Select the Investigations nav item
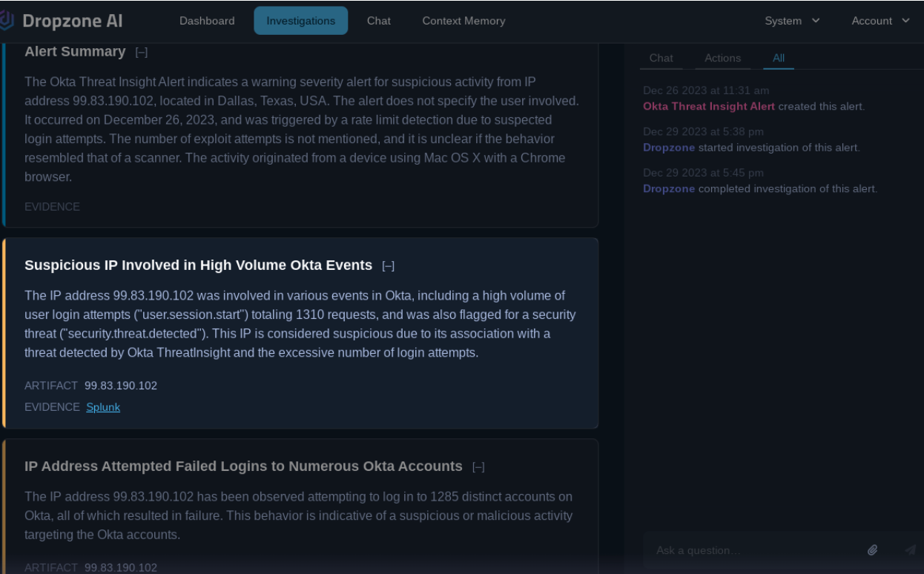 [x=300, y=21]
